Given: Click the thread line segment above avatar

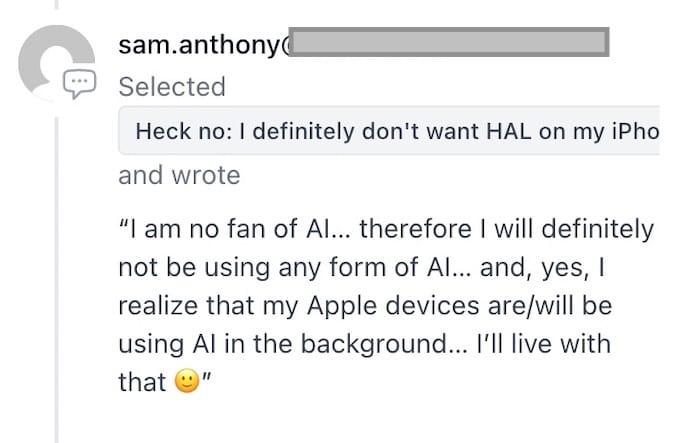Looking at the screenshot, I should tap(57, 4).
